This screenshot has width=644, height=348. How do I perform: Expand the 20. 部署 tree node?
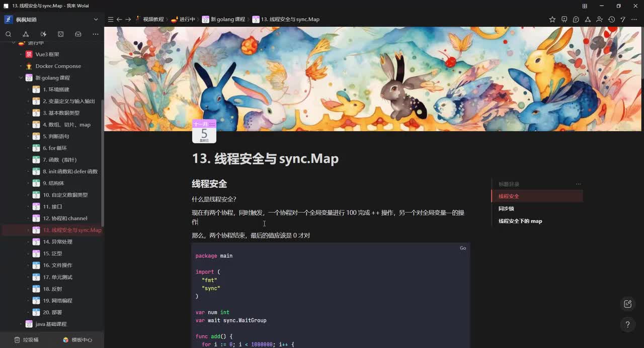click(28, 312)
